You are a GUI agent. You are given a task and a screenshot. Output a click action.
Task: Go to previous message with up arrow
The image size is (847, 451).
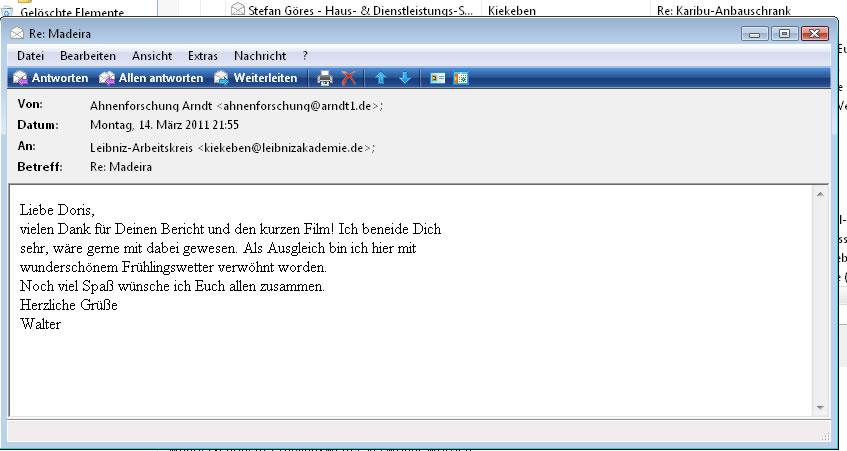(381, 78)
